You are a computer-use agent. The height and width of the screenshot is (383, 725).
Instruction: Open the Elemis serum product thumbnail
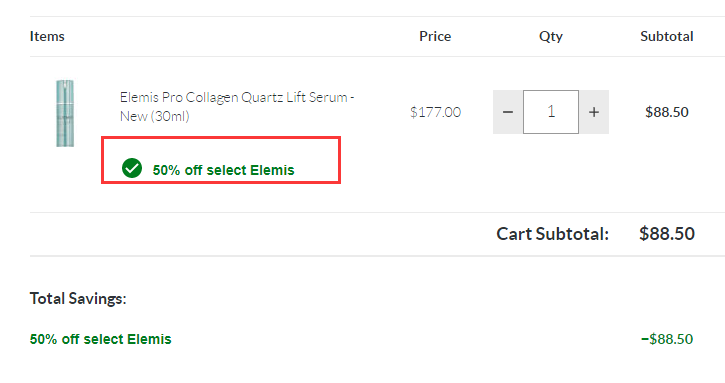[x=65, y=113]
